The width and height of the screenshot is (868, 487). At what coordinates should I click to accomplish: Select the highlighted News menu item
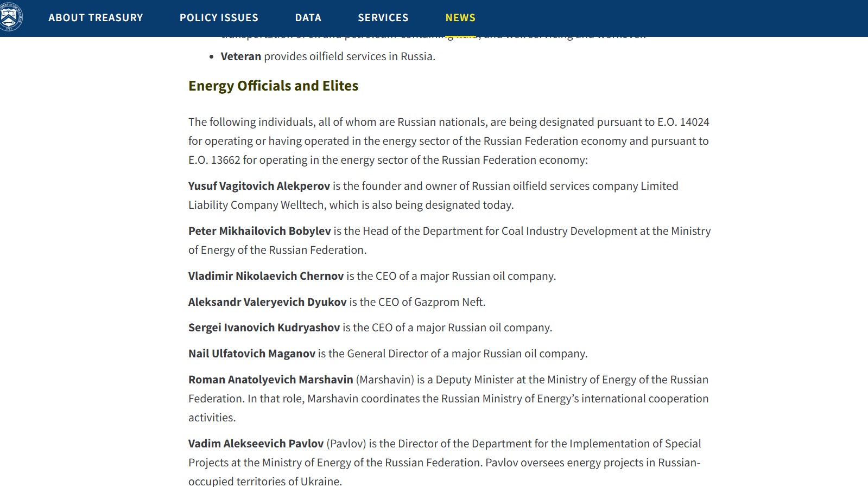pos(460,18)
